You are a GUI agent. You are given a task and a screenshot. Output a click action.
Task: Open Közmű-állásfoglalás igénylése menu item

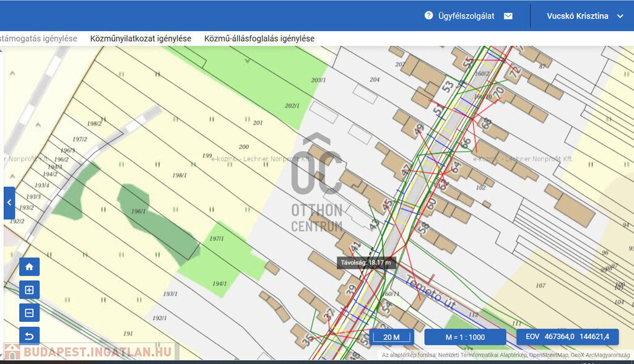point(259,38)
